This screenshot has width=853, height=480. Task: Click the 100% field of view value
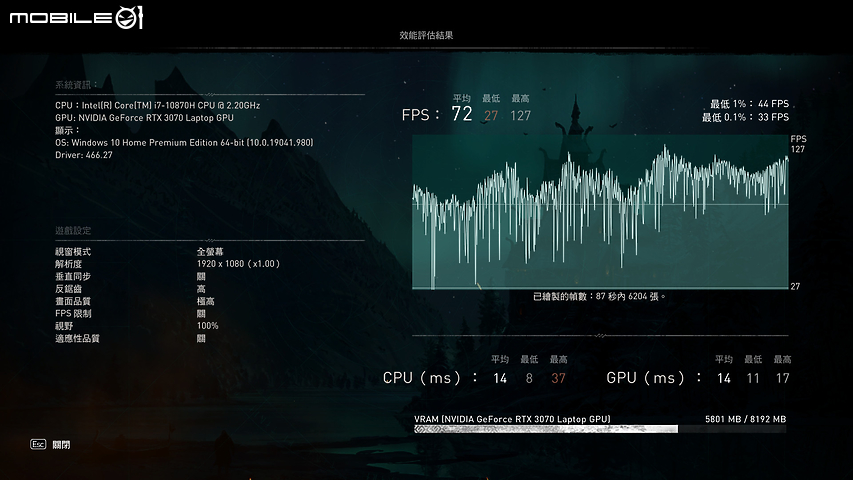(208, 326)
